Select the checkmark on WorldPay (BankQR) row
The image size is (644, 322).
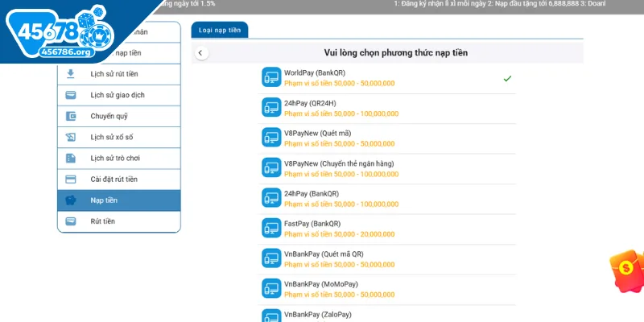(x=507, y=78)
